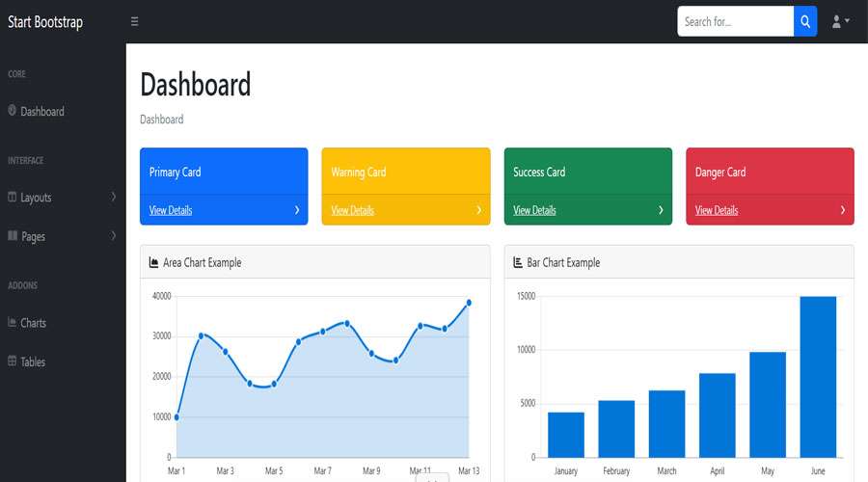
Task: Click the Layouts columns icon
Action: pos(12,197)
